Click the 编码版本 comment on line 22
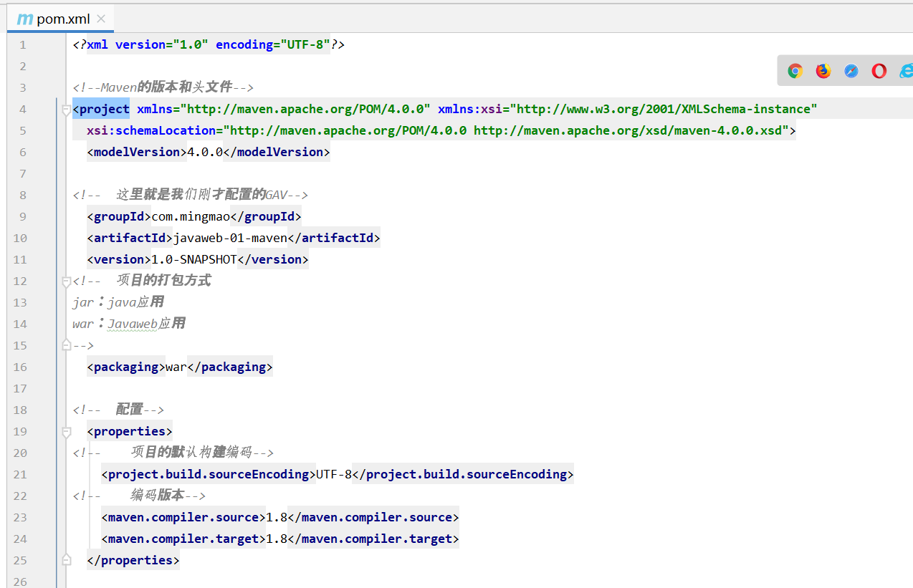This screenshot has height=588, width=913. [139, 496]
